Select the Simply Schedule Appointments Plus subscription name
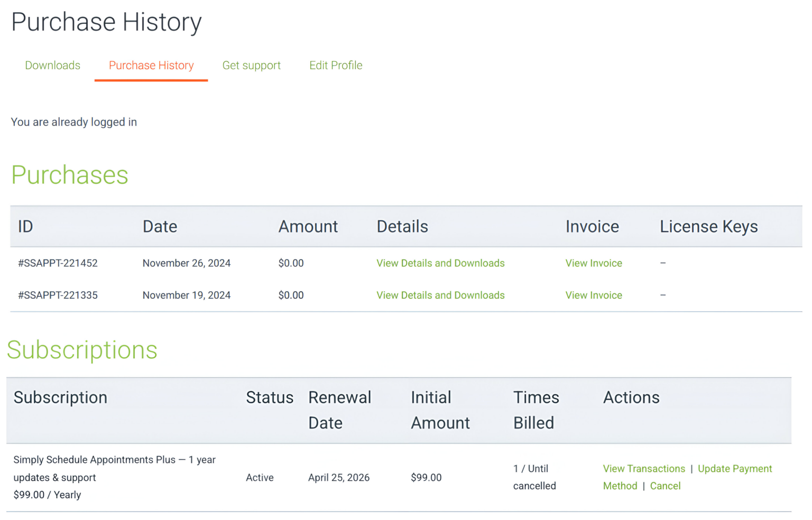This screenshot has width=812, height=520. coord(115,477)
